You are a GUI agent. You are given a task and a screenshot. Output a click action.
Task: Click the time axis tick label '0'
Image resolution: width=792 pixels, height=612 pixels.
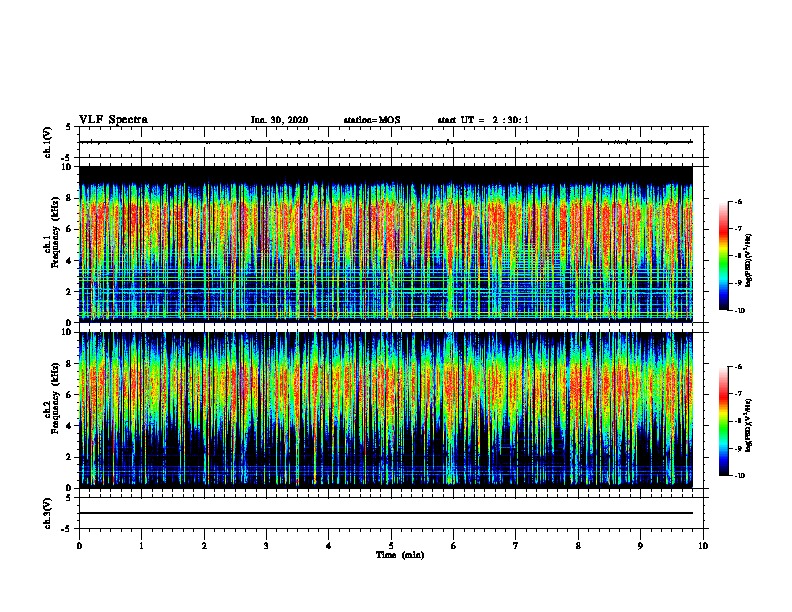pos(79,545)
